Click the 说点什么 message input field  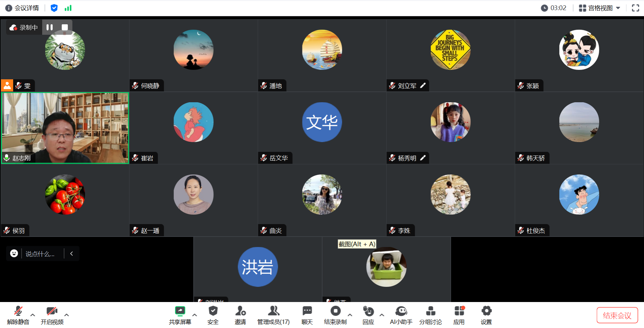click(43, 254)
